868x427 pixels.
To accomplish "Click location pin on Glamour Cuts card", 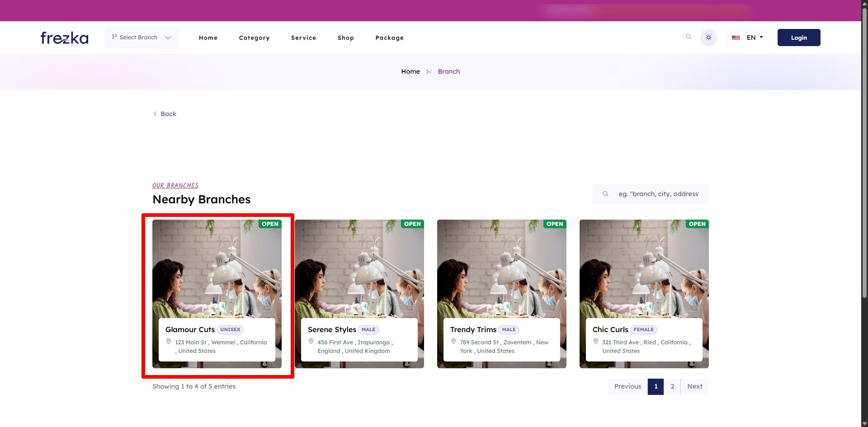I will (169, 342).
